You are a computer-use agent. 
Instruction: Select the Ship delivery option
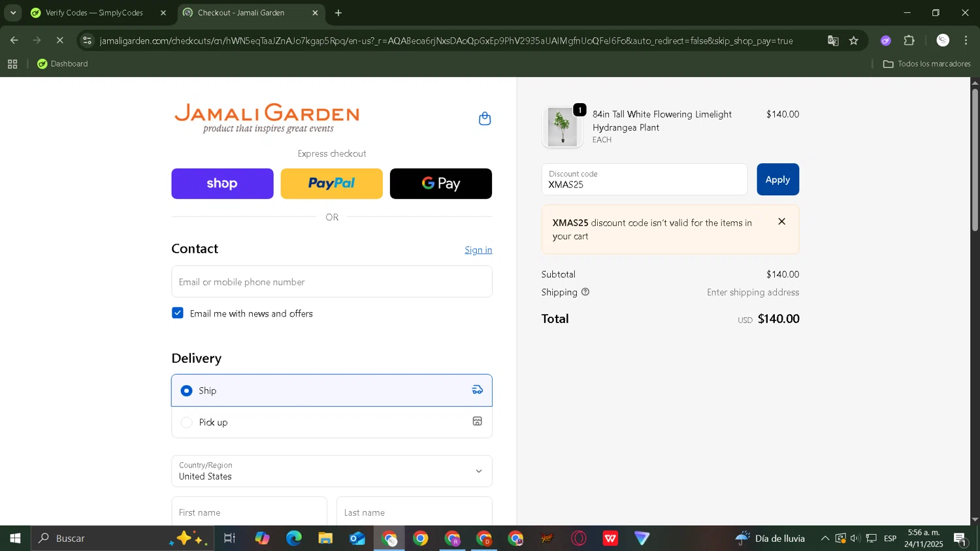[332, 390]
